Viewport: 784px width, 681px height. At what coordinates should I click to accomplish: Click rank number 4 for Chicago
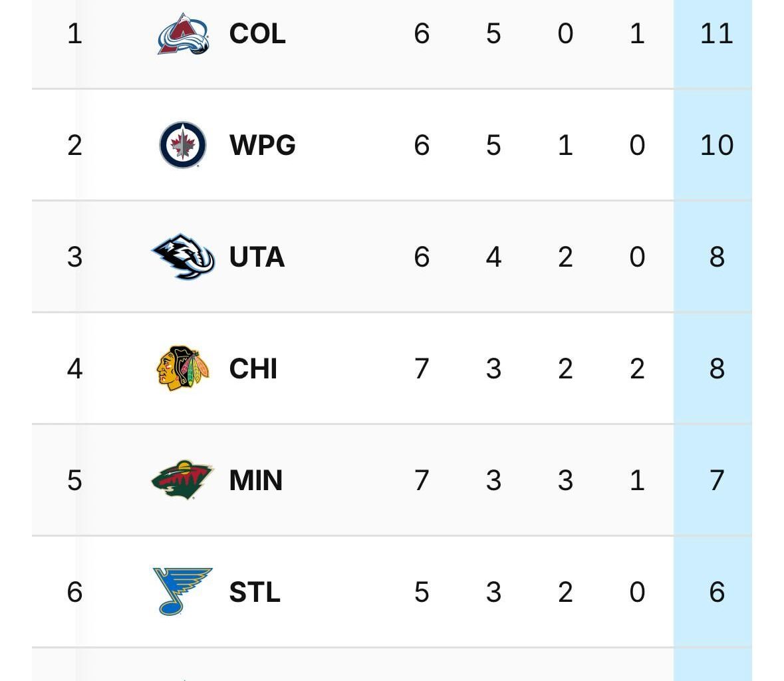(x=74, y=368)
